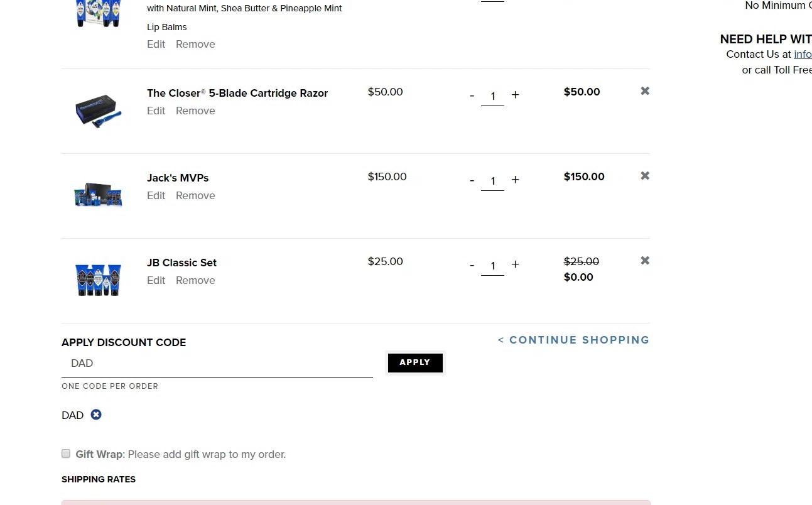Image resolution: width=812 pixels, height=505 pixels.
Task: Edit The Closer 5-Blade Cartridge Razor item
Action: tap(156, 111)
